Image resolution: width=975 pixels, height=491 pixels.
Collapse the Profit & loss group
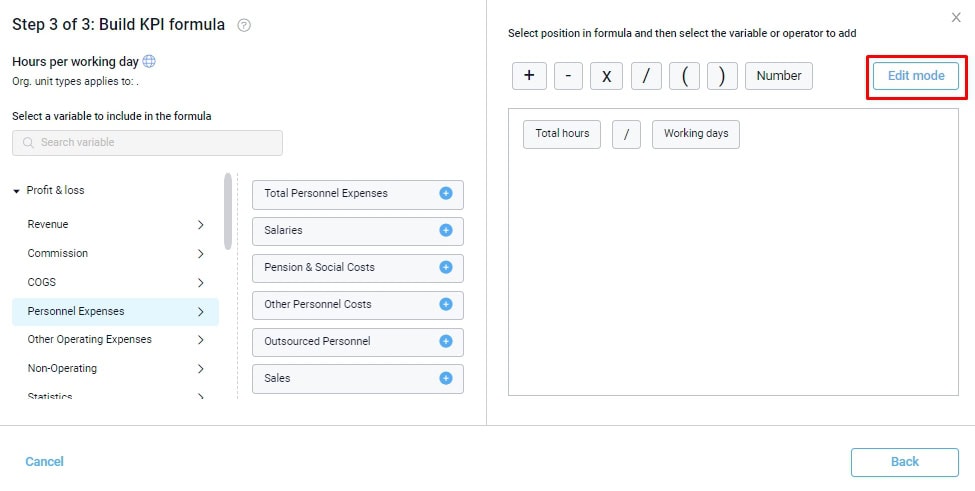[x=17, y=191]
